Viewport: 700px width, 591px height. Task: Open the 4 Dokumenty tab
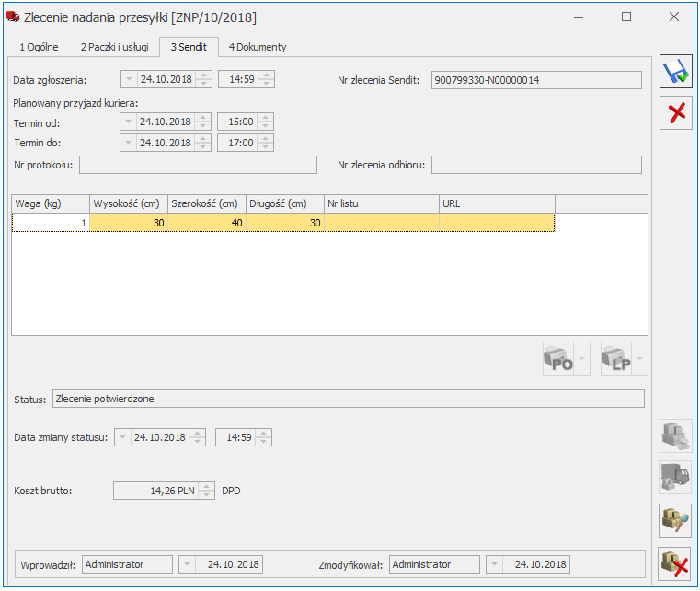258,47
